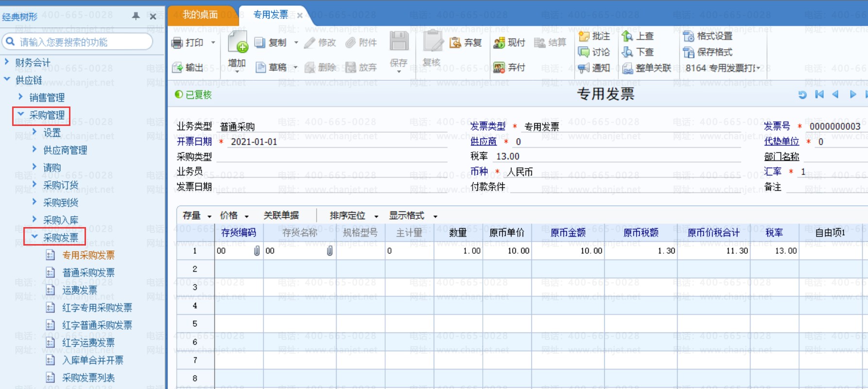
Task: Click the Add new (增加) document icon
Action: click(x=238, y=42)
